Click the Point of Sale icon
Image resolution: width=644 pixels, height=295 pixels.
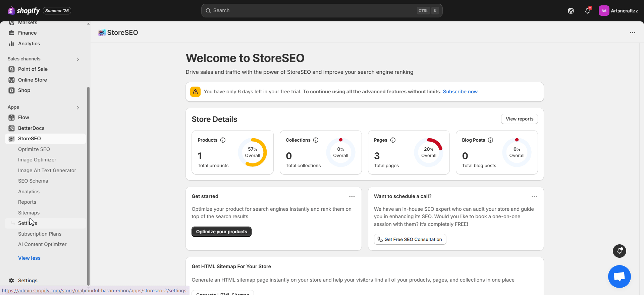point(11,69)
